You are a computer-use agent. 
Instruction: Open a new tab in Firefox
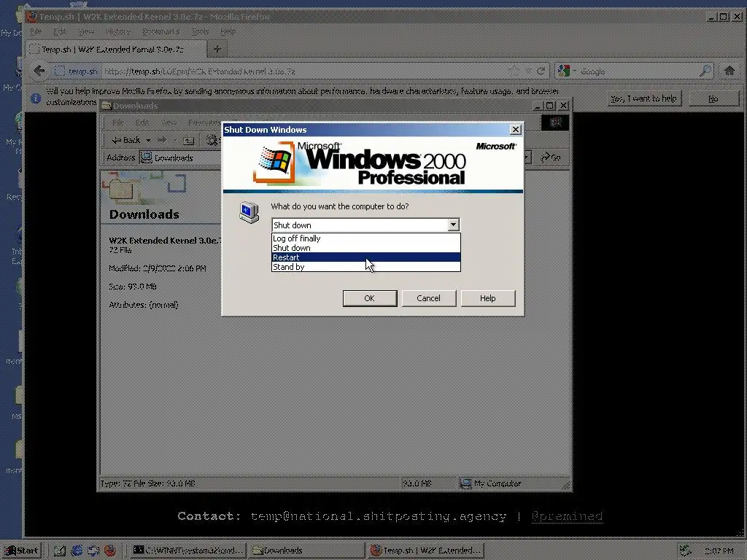(217, 49)
